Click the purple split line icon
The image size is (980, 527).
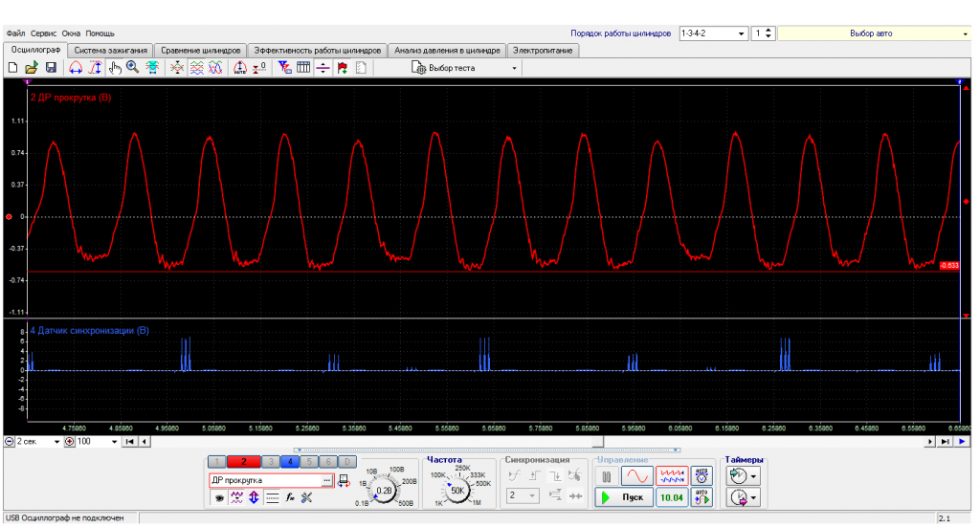pos(323,68)
